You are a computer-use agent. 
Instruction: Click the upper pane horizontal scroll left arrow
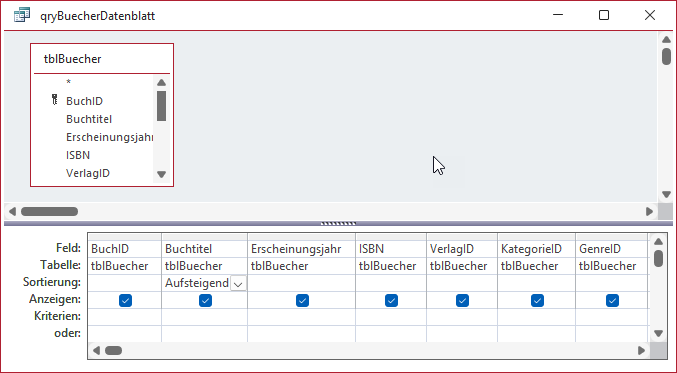(x=12, y=212)
